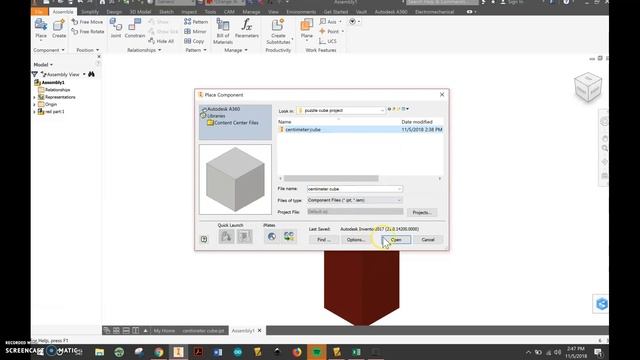Expand the Representations tree node
The image size is (640, 360).
point(34,97)
